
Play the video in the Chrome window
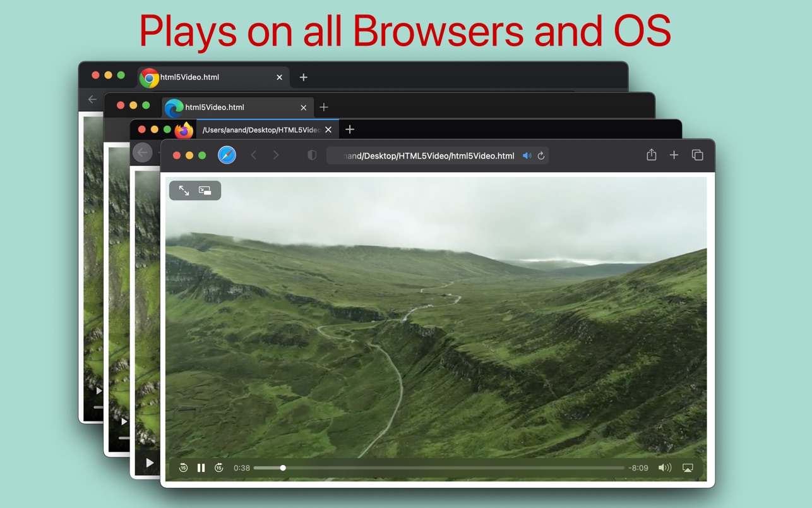click(x=99, y=391)
